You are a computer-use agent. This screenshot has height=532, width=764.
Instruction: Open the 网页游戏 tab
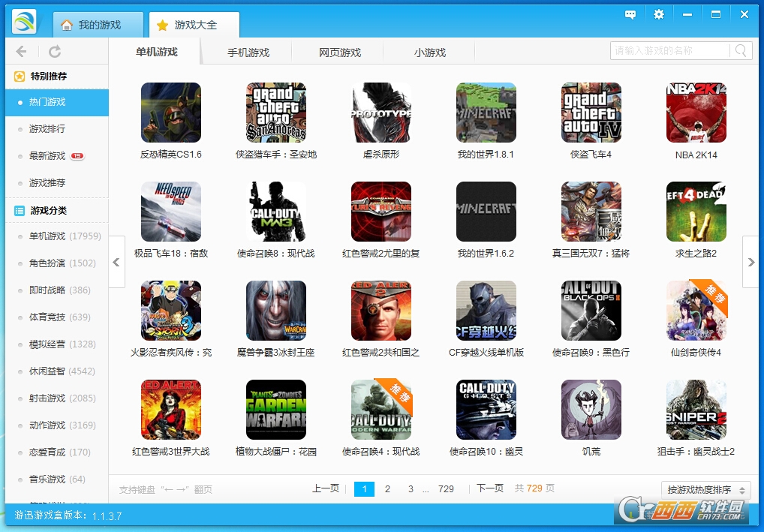pos(340,52)
